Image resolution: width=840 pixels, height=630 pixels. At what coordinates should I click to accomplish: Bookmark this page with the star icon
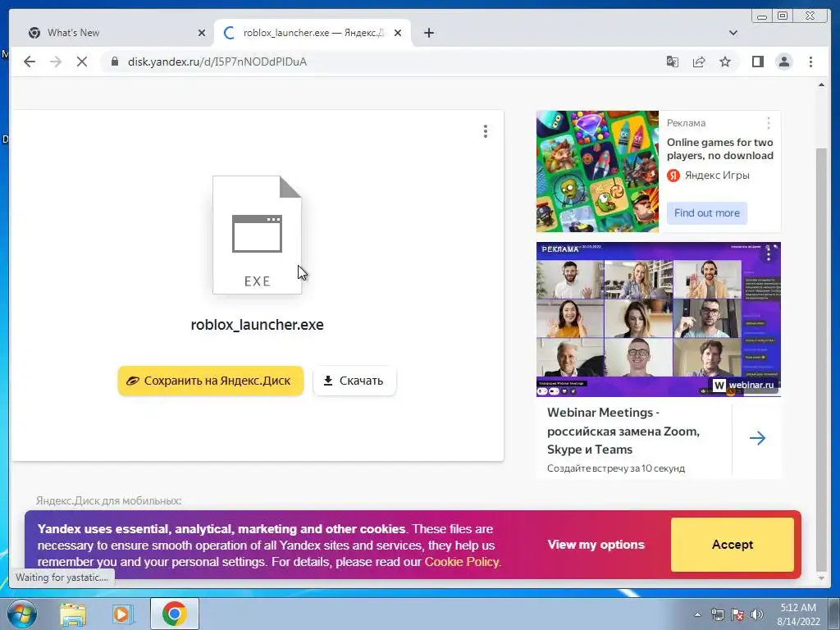pyautogui.click(x=725, y=62)
